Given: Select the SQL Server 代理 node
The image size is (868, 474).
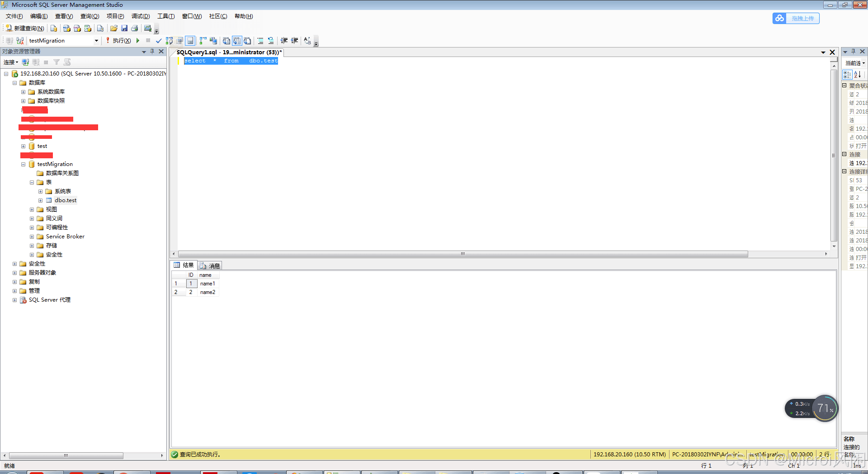Looking at the screenshot, I should point(50,300).
